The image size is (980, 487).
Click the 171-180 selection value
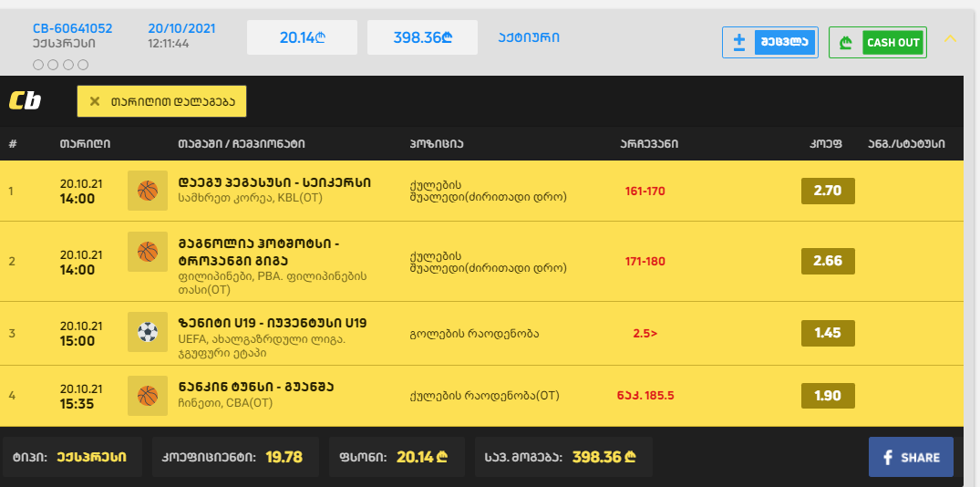[645, 262]
